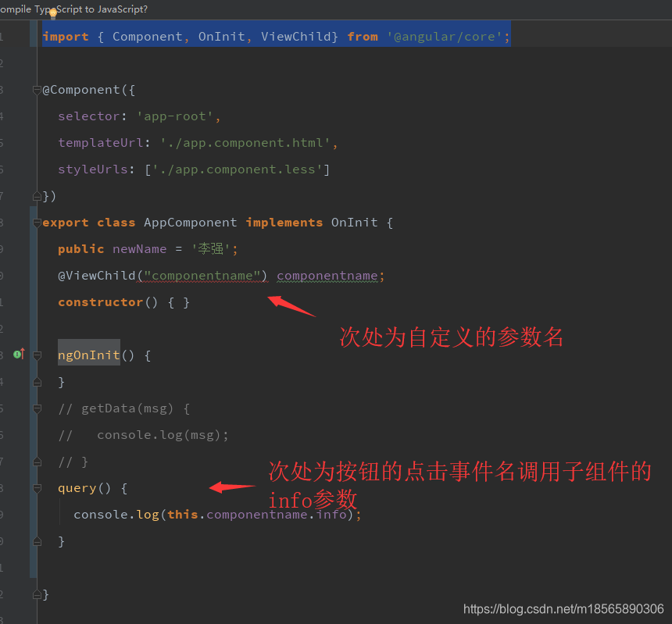Screen dimensions: 672x624
Task: Click the 'constructor' keyword
Action: point(100,302)
